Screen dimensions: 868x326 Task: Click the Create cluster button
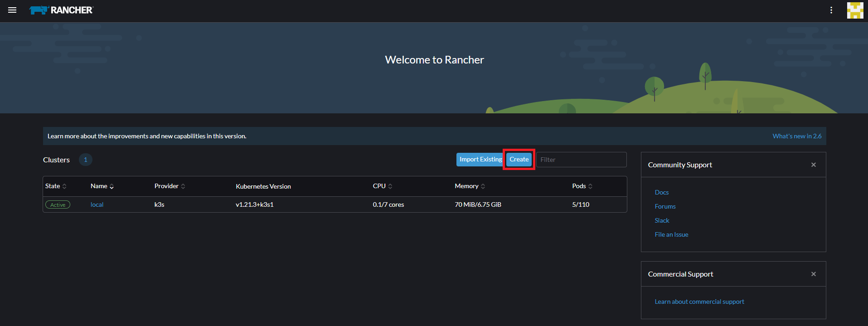(519, 160)
